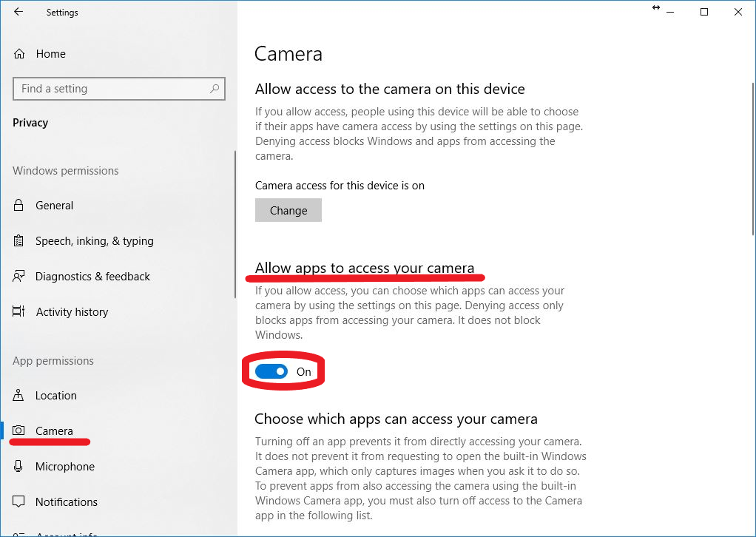Select Microphone in App permissions
This screenshot has height=537, width=756.
click(65, 467)
